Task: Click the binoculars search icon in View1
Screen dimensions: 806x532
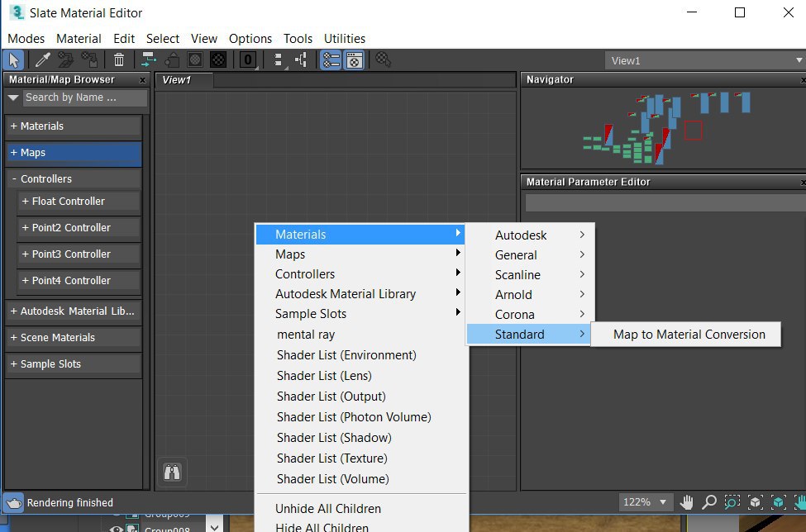Action: (x=172, y=472)
